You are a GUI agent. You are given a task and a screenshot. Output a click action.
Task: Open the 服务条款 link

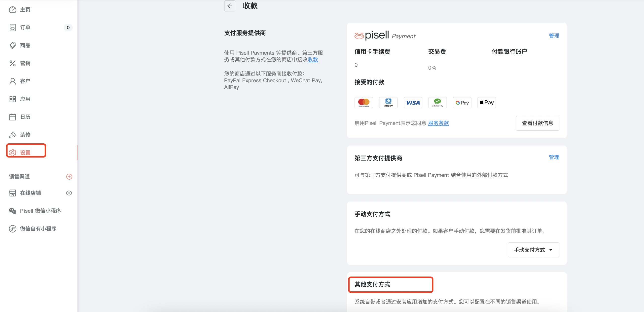[438, 123]
